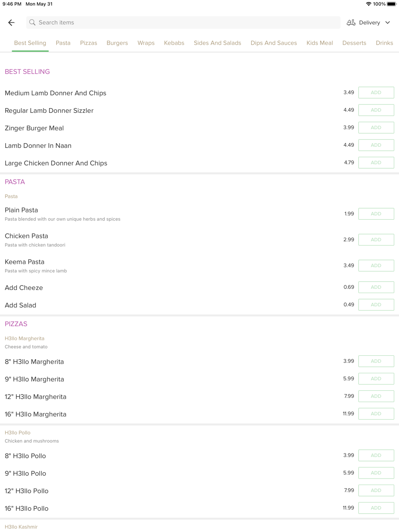Go to Dips And Sauces tab

[x=274, y=43]
